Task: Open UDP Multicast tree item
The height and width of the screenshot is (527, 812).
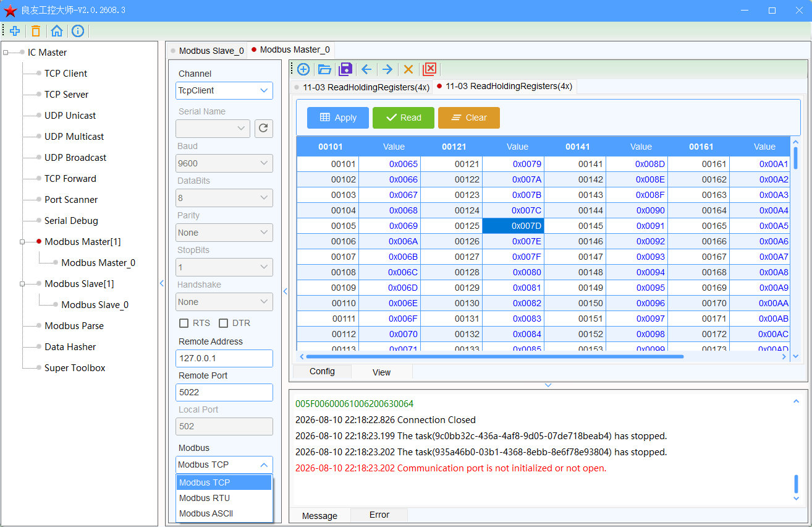Action: [74, 137]
